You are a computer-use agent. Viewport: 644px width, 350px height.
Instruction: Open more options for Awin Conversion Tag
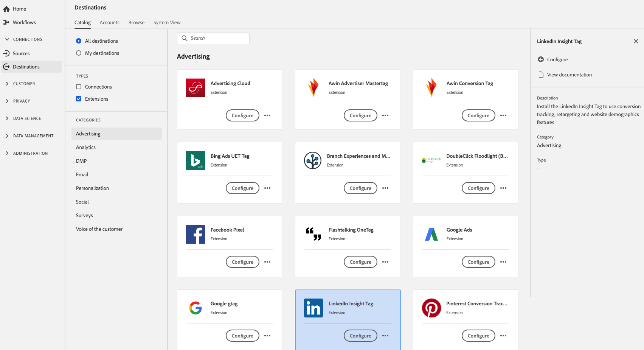point(503,115)
